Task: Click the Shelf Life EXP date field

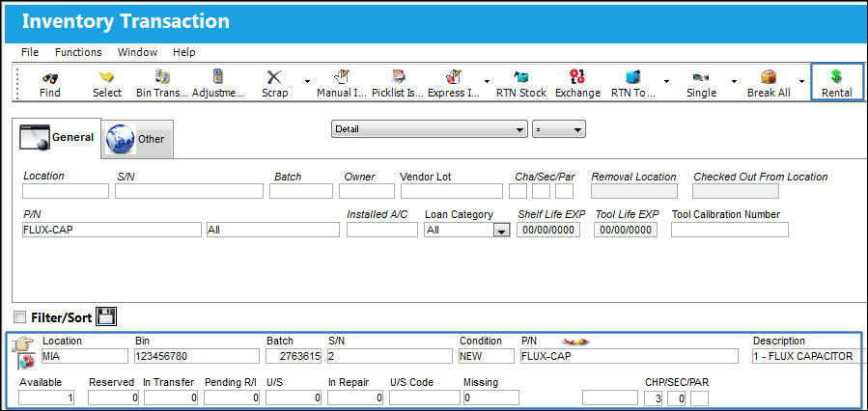Action: pyautogui.click(x=548, y=231)
